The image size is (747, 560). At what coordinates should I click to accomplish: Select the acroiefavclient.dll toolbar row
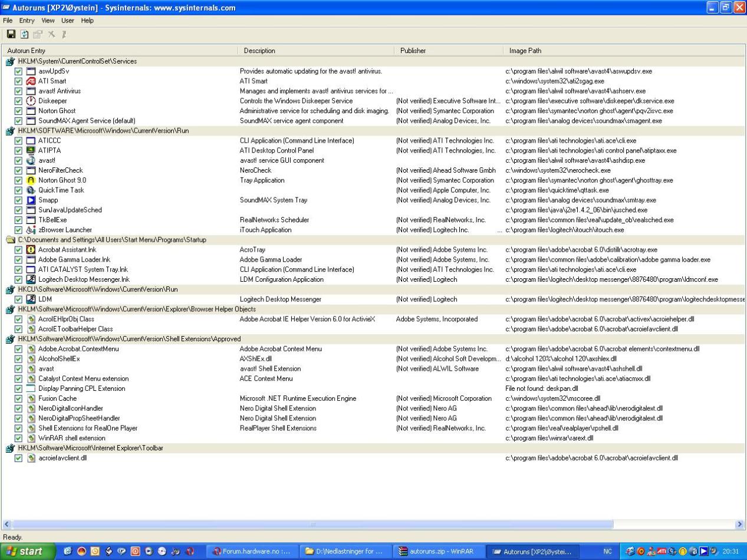pos(374,458)
